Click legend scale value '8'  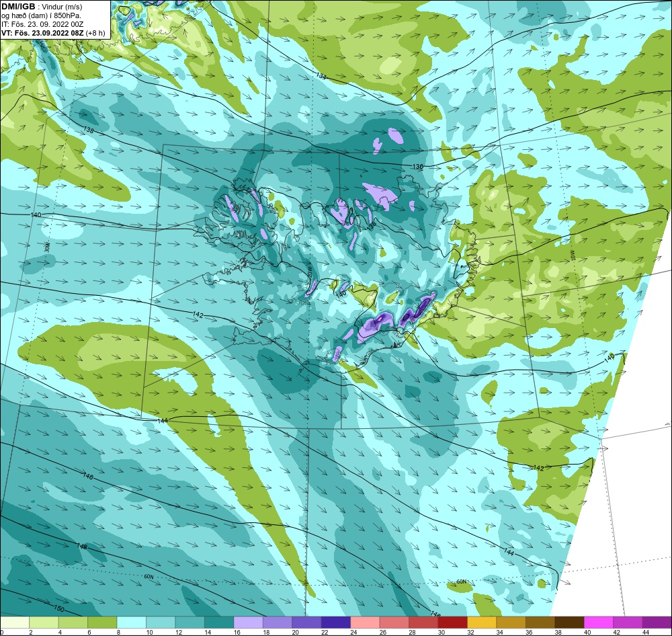pos(118,632)
